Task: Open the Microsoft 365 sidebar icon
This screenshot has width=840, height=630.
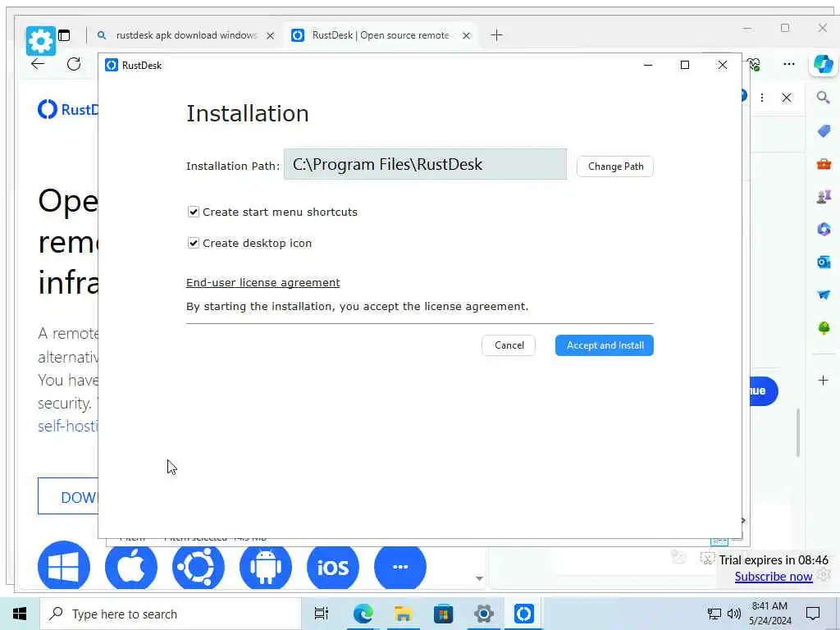Action: click(824, 230)
